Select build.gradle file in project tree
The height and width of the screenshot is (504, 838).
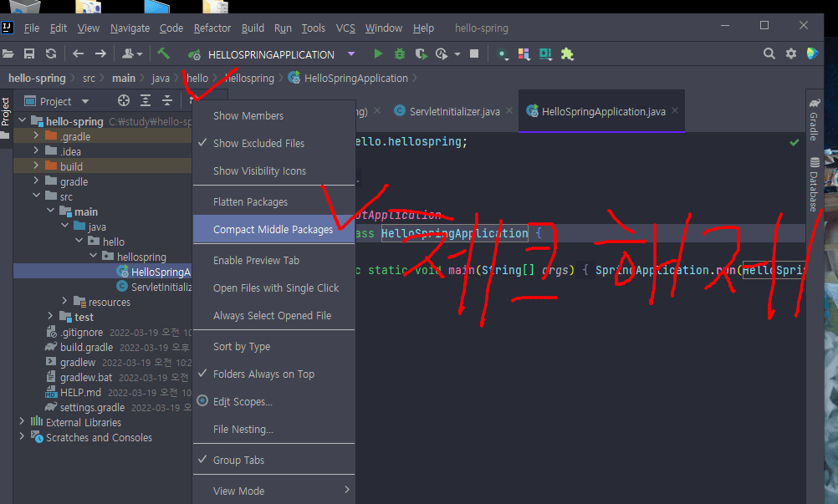click(x=86, y=347)
